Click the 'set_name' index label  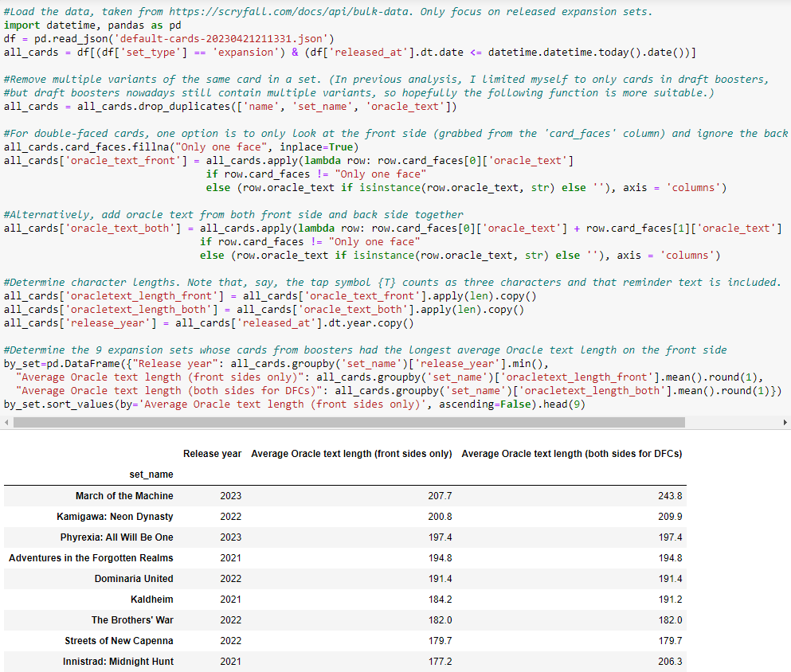click(x=151, y=474)
